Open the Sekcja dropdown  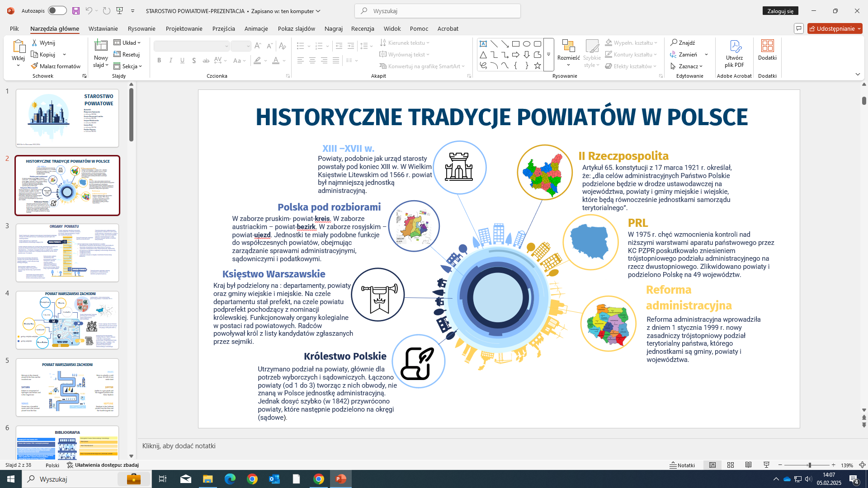tap(128, 66)
